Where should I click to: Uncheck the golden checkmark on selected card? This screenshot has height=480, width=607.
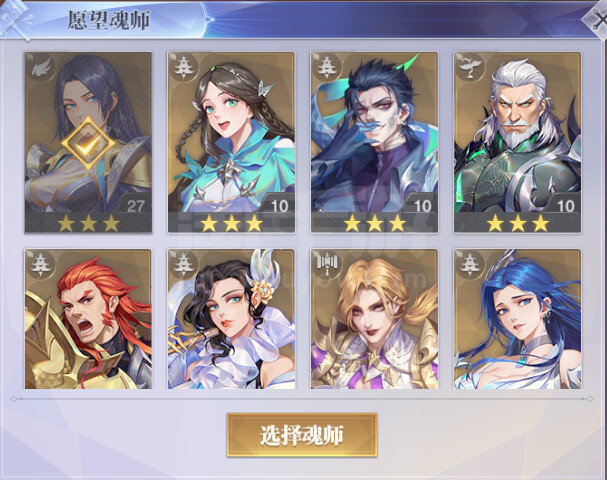88,143
